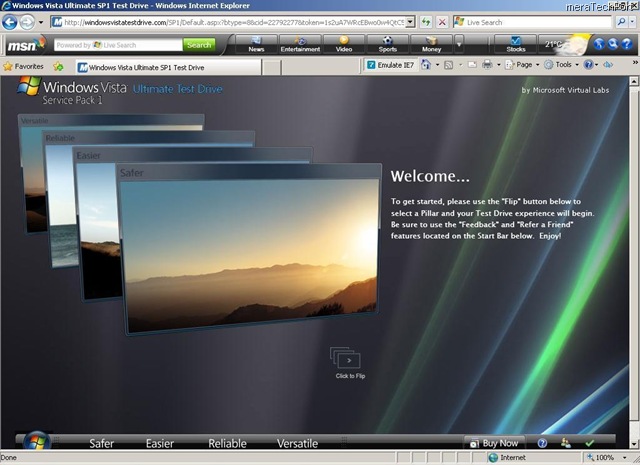
Task: Open the zoom level dropdown arrow
Action: (624, 458)
